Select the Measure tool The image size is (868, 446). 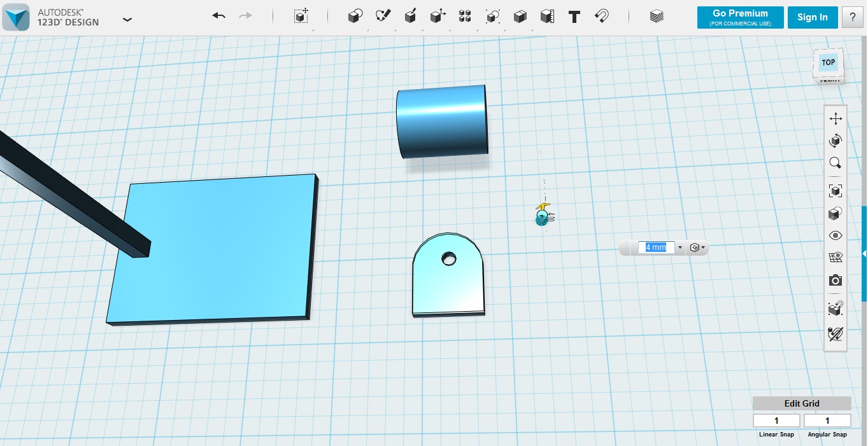547,17
